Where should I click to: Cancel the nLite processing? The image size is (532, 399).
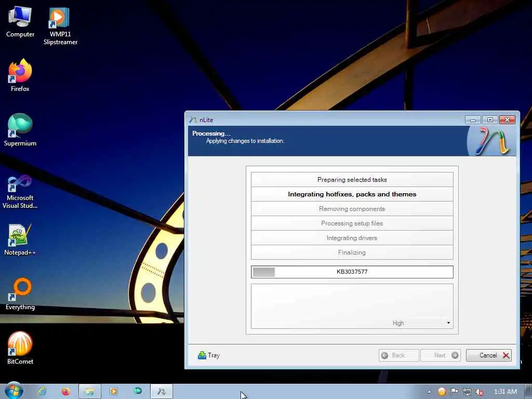[488, 355]
